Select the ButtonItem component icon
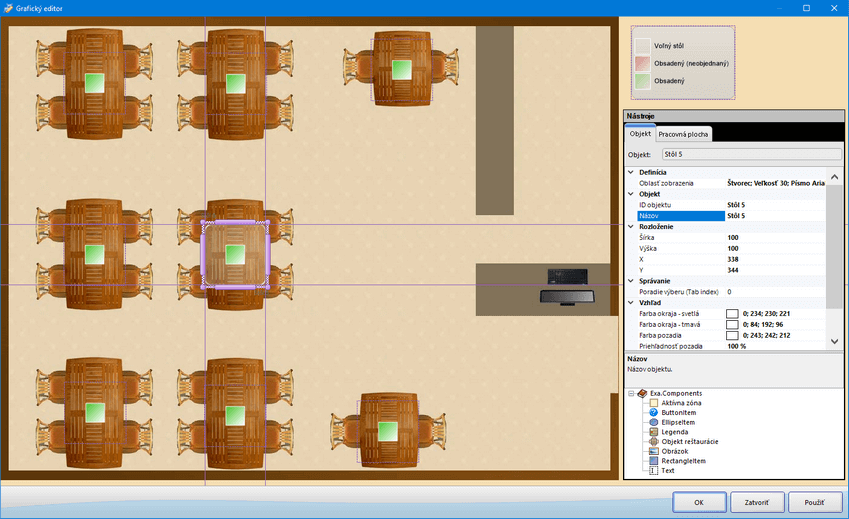The image size is (849, 519). click(x=654, y=413)
